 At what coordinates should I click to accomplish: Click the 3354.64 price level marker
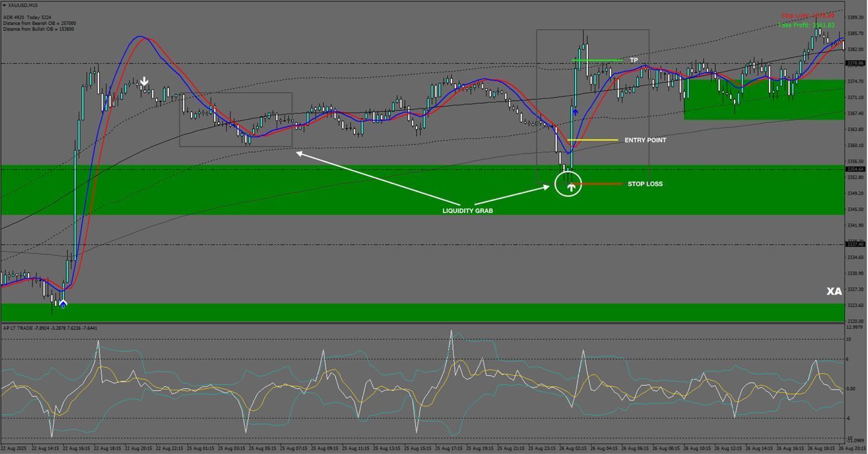[855, 169]
